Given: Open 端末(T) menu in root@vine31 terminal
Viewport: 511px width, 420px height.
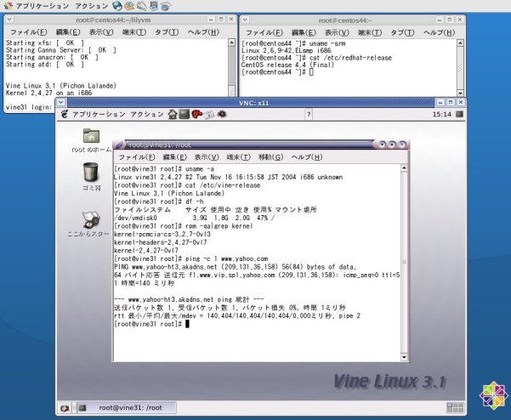Looking at the screenshot, I should [x=239, y=157].
